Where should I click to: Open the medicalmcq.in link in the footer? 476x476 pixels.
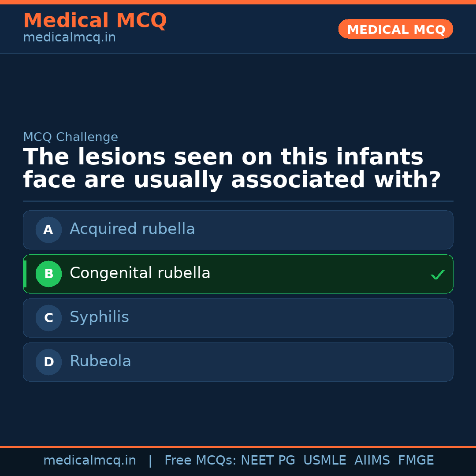click(x=89, y=461)
